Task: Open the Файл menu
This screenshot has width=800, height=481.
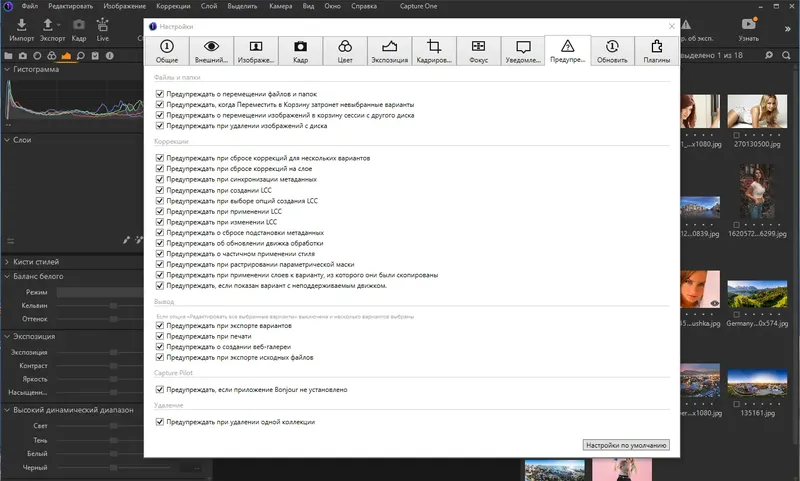Action: tap(30, 6)
